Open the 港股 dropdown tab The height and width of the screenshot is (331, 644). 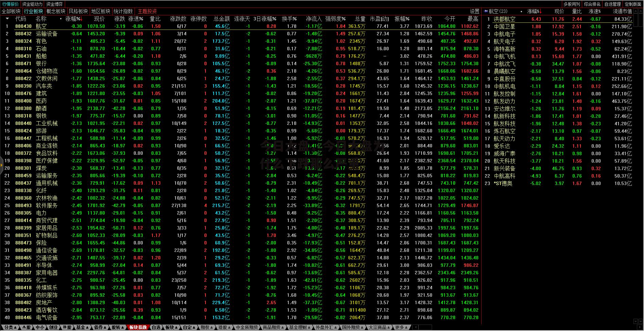tap(225, 328)
